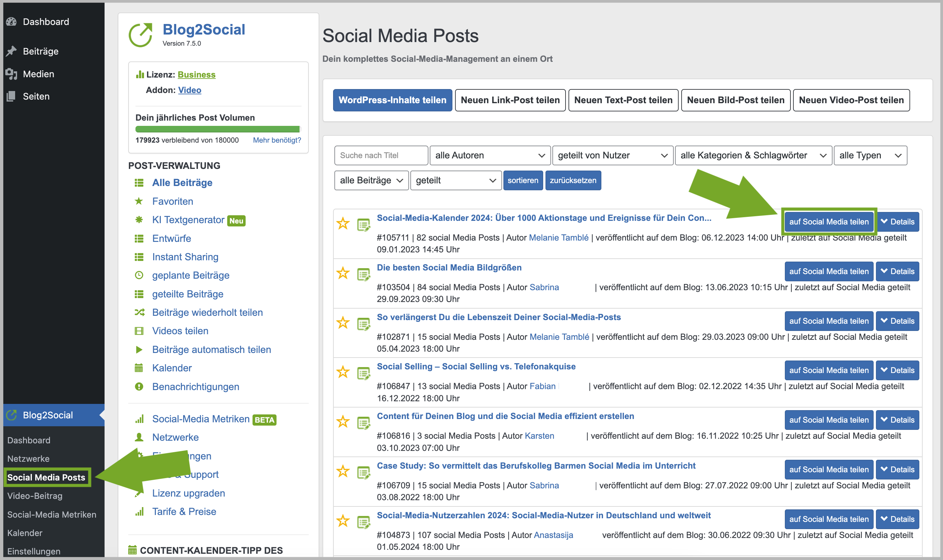Viewport: 943px width, 560px height.
Task: Click the Kalender icon in Post-Verwaltung
Action: pyautogui.click(x=139, y=368)
